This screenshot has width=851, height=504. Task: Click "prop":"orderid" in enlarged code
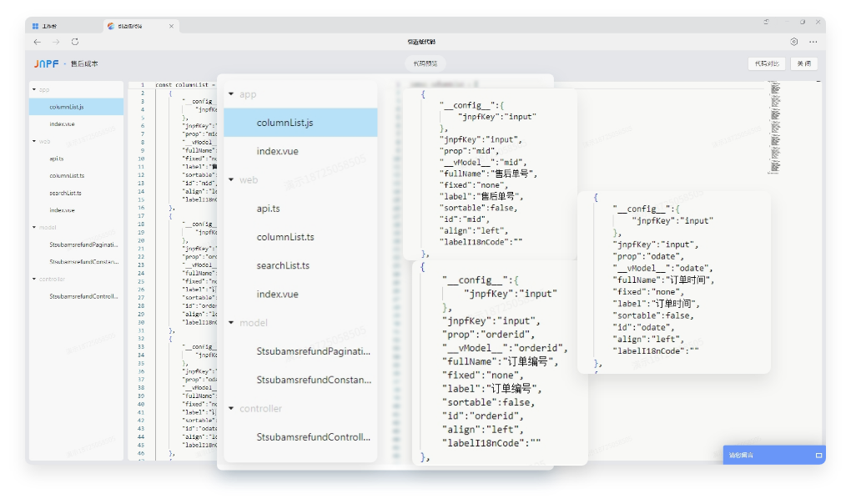click(488, 334)
